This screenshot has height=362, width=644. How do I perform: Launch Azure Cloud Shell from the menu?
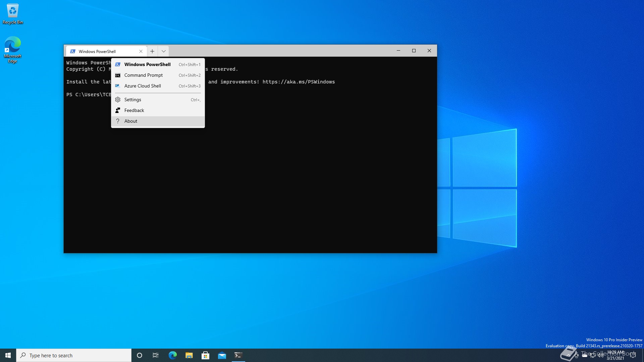[158, 86]
